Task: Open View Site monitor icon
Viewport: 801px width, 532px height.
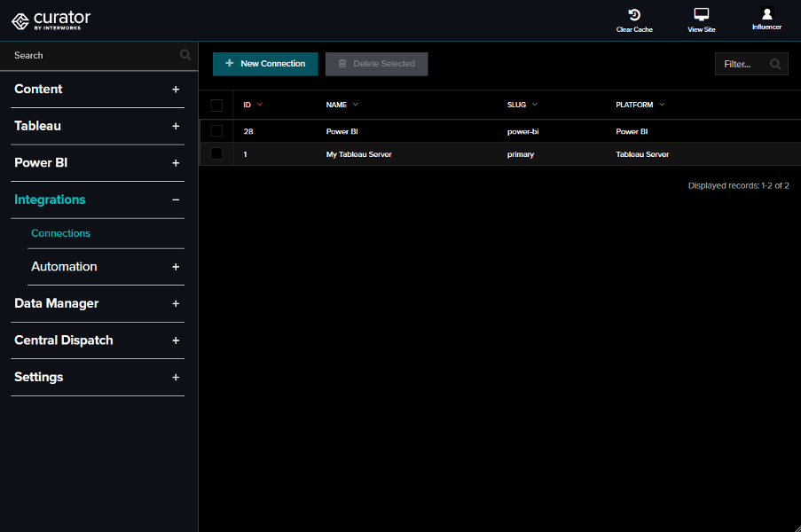Action: (x=701, y=14)
